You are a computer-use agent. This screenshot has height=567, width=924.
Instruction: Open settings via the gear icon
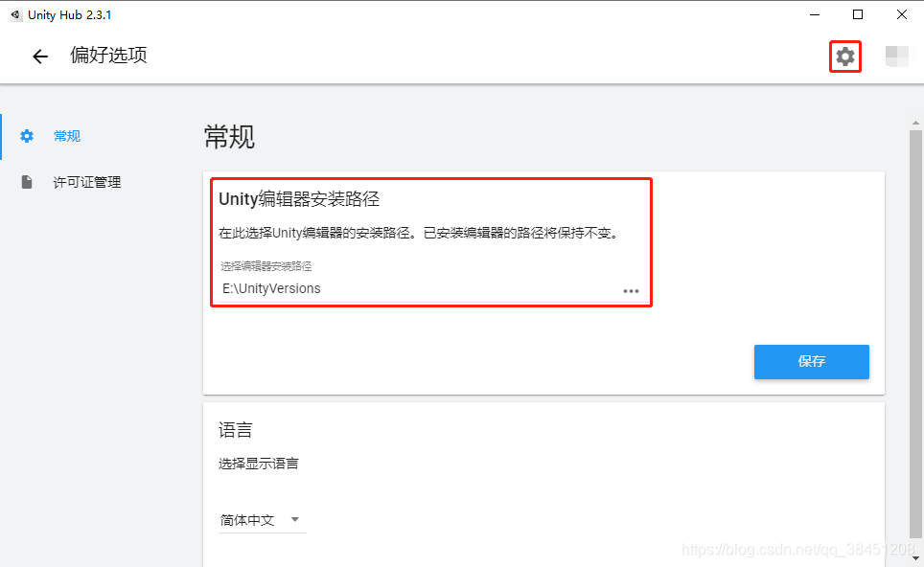tap(845, 57)
